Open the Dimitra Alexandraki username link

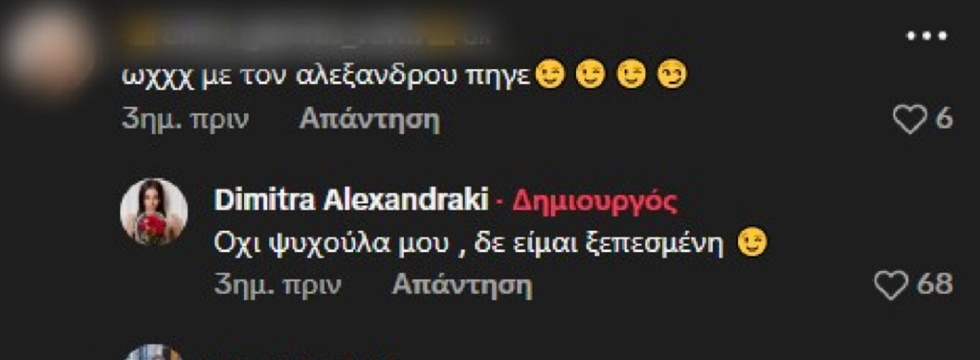351,201
